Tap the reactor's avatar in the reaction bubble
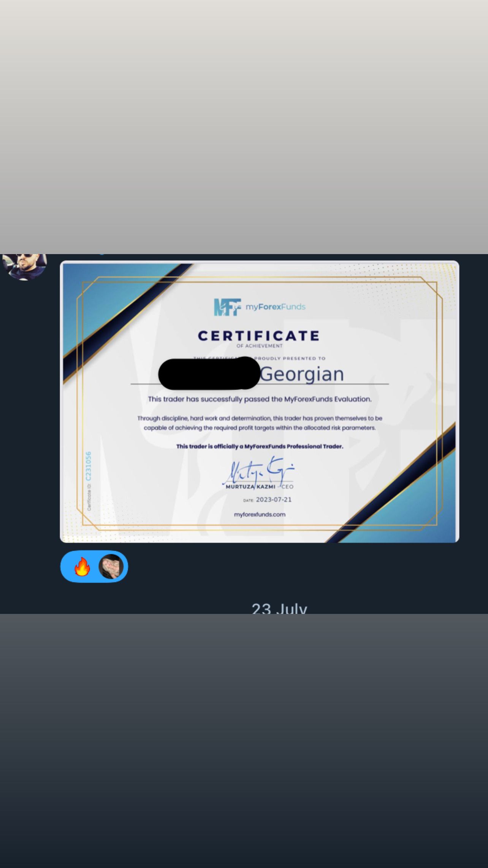Screen dimensions: 488x868 tap(111, 567)
